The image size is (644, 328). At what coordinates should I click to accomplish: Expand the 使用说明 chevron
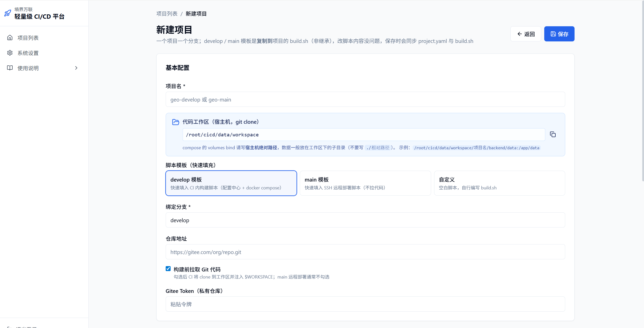click(x=76, y=68)
